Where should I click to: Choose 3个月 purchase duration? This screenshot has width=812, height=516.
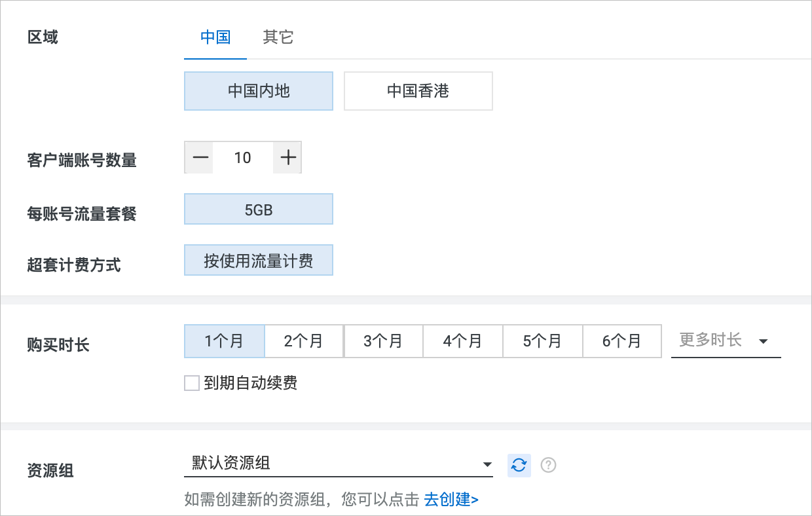click(x=384, y=341)
